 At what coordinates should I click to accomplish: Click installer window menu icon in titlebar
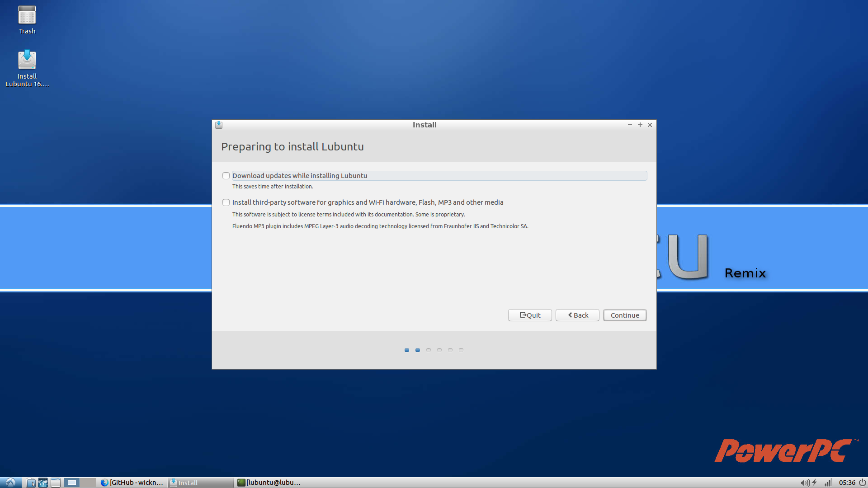(219, 125)
